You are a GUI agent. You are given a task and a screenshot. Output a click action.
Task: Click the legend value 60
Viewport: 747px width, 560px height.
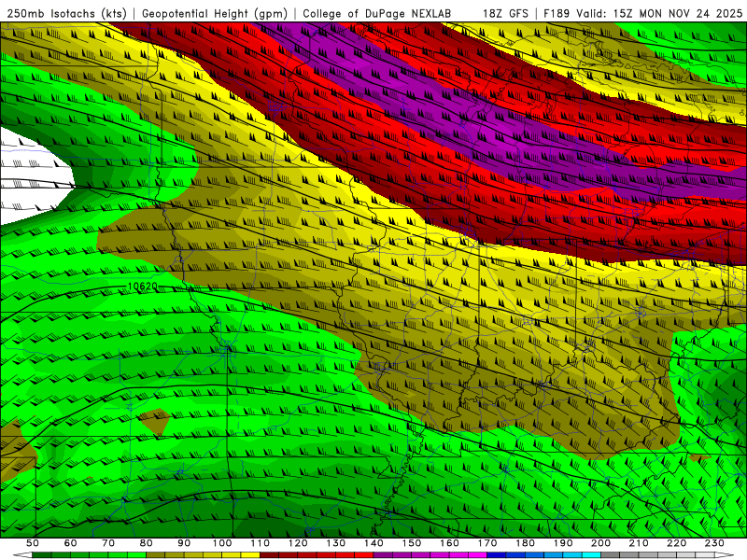71,543
